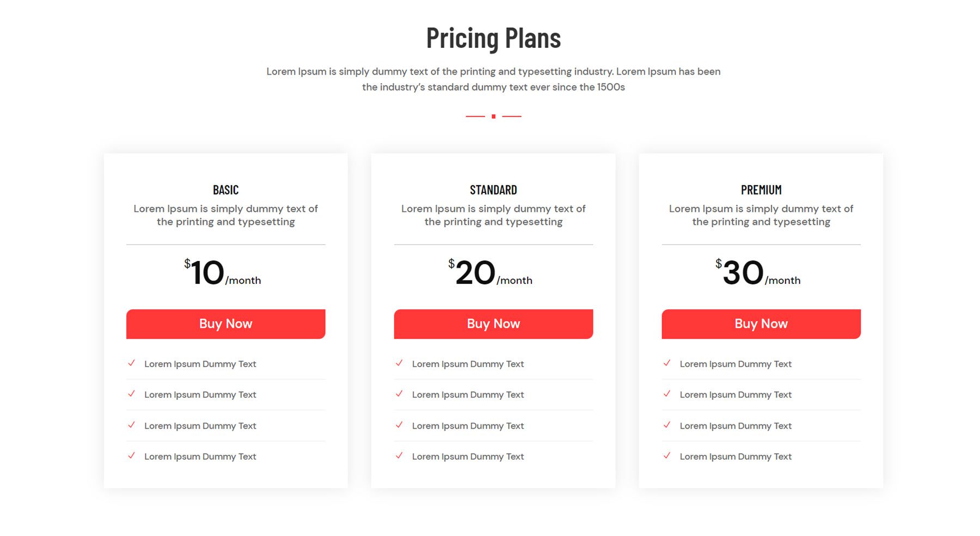Click Buy Now for the Standard plan
980x536 pixels.
(x=493, y=324)
